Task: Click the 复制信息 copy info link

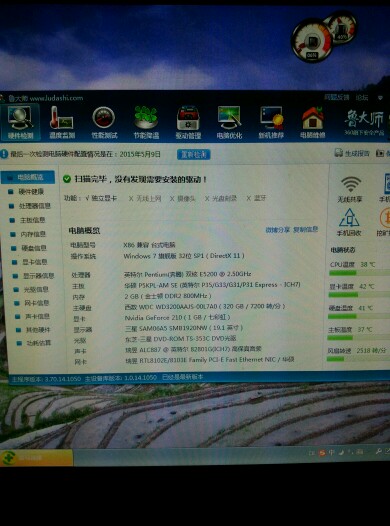Action: tap(305, 229)
